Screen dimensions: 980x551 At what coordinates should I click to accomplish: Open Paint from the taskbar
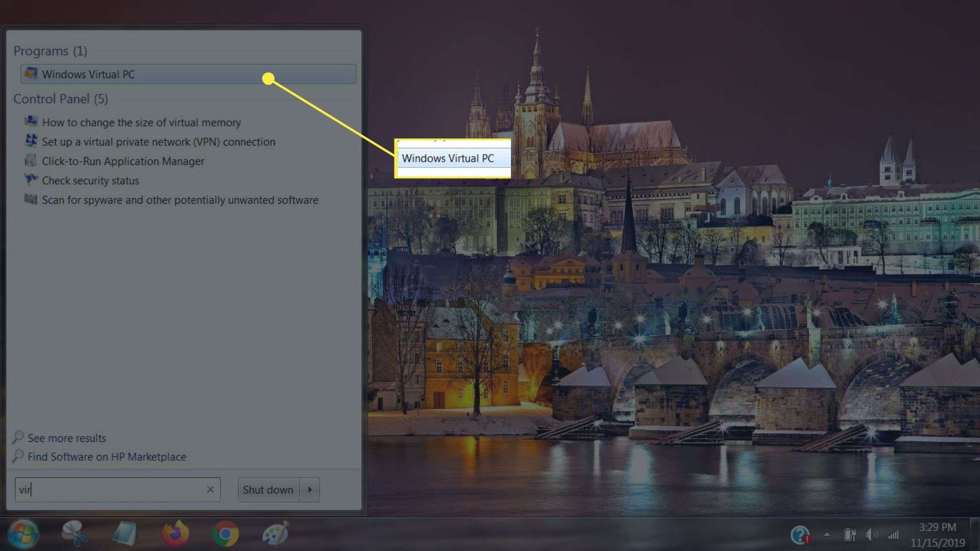[x=276, y=534]
